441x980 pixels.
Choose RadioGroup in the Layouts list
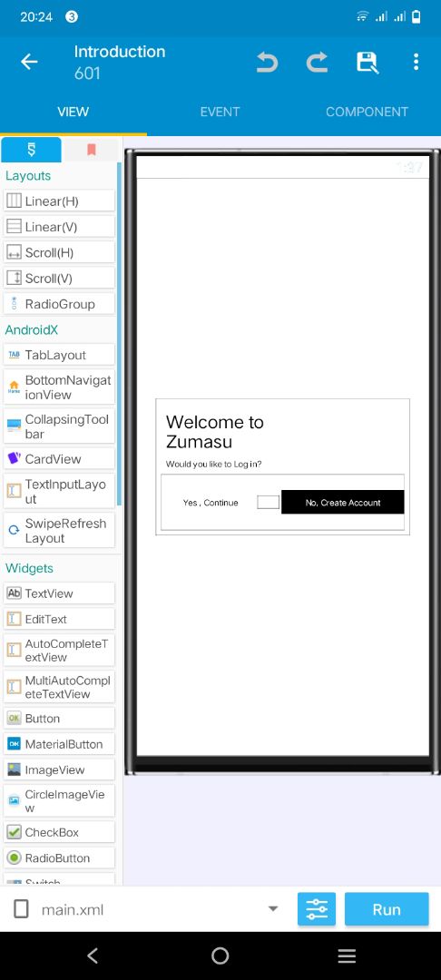pos(59,304)
